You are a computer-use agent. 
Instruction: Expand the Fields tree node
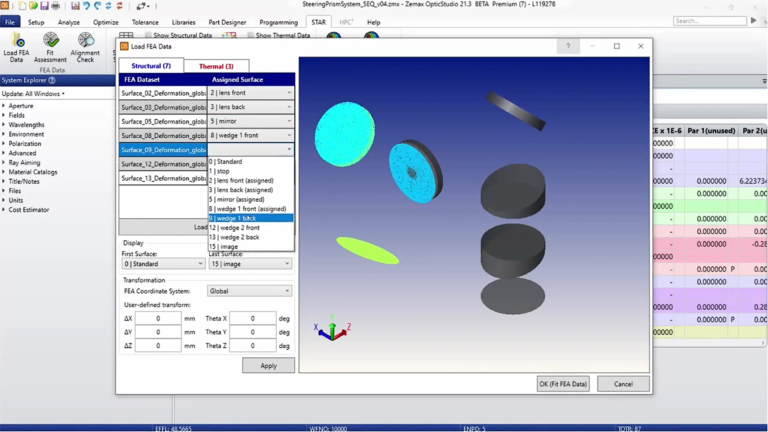[x=4, y=115]
